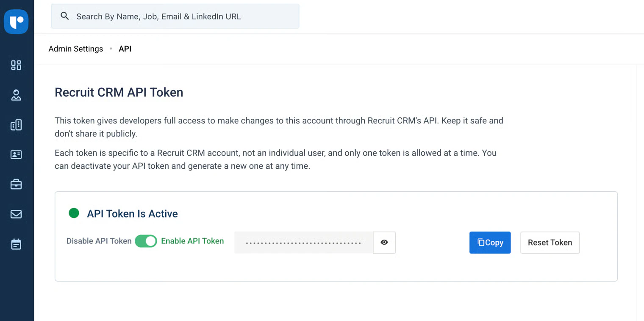644x321 pixels.
Task: Click the API Token Is Active status text
Action: coord(132,214)
